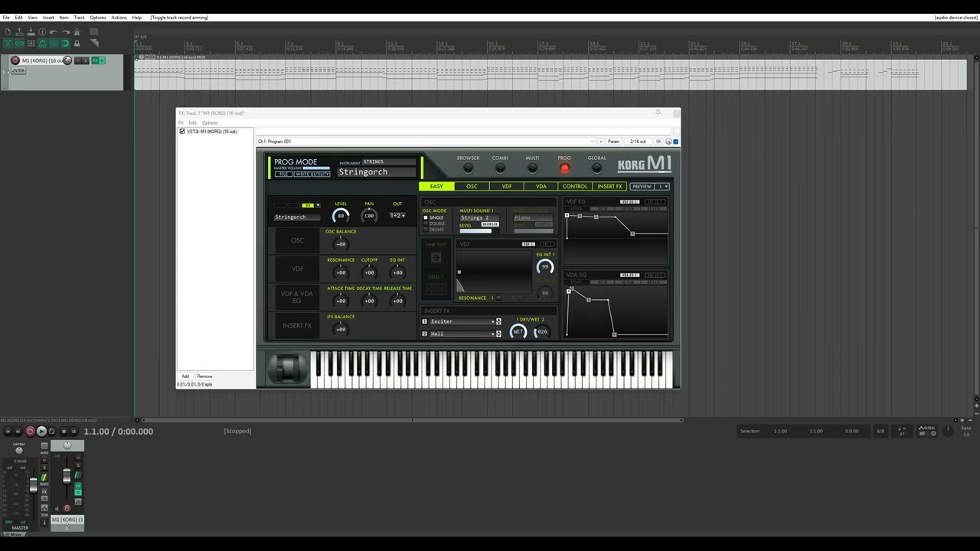Click the Param button in FX window
Viewport: 980px width, 551px height.
(x=613, y=142)
